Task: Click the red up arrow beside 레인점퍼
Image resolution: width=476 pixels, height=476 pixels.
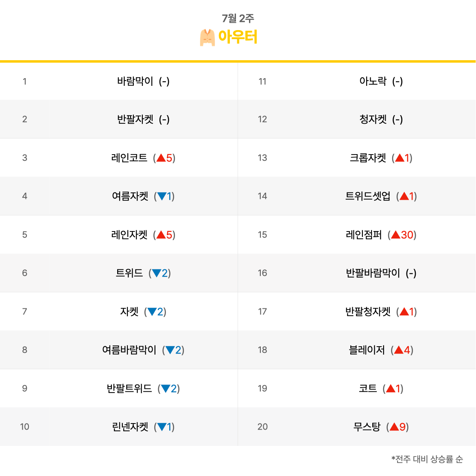Action: (395, 235)
